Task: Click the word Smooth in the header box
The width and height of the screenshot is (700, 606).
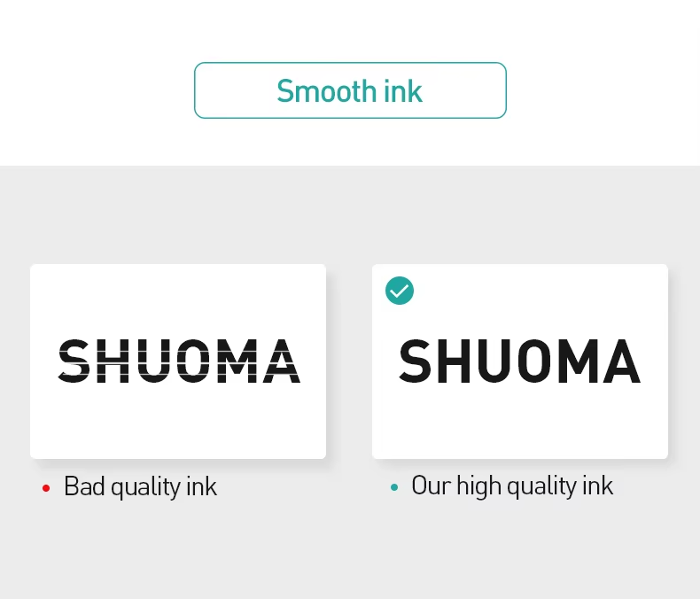Action: coord(313,91)
